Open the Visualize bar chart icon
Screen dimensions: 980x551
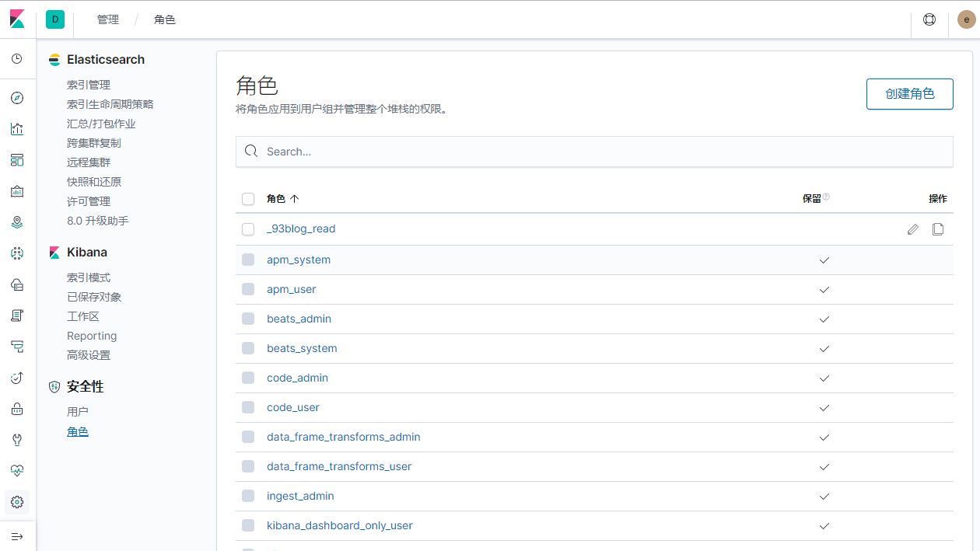click(17, 129)
